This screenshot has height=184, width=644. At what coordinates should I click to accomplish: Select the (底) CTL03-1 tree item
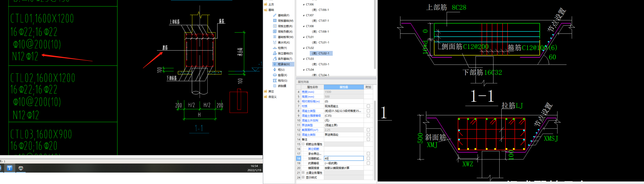click(x=321, y=64)
